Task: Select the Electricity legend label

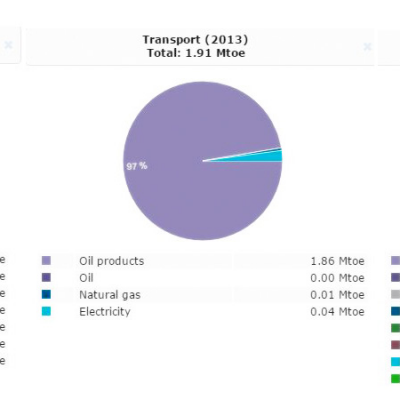Action: [x=105, y=312]
